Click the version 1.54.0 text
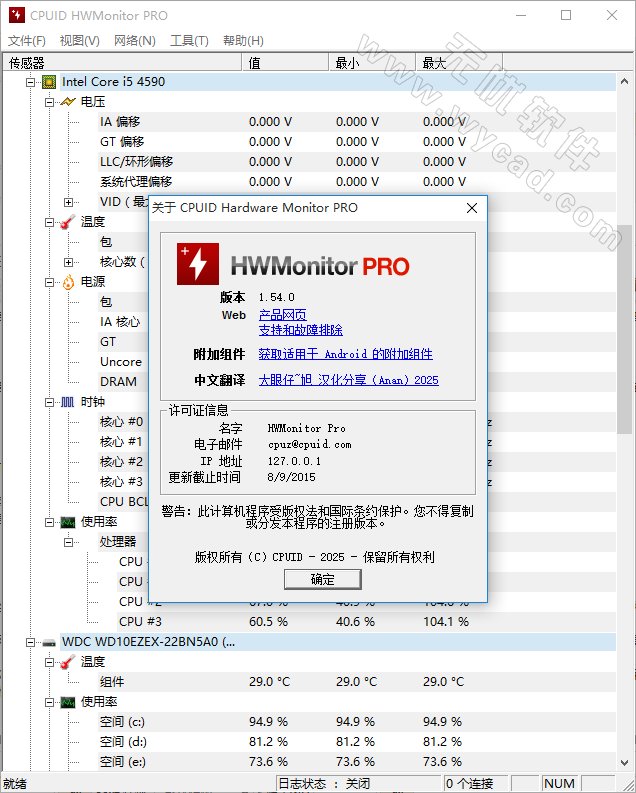Image resolution: width=636 pixels, height=793 pixels. click(277, 297)
